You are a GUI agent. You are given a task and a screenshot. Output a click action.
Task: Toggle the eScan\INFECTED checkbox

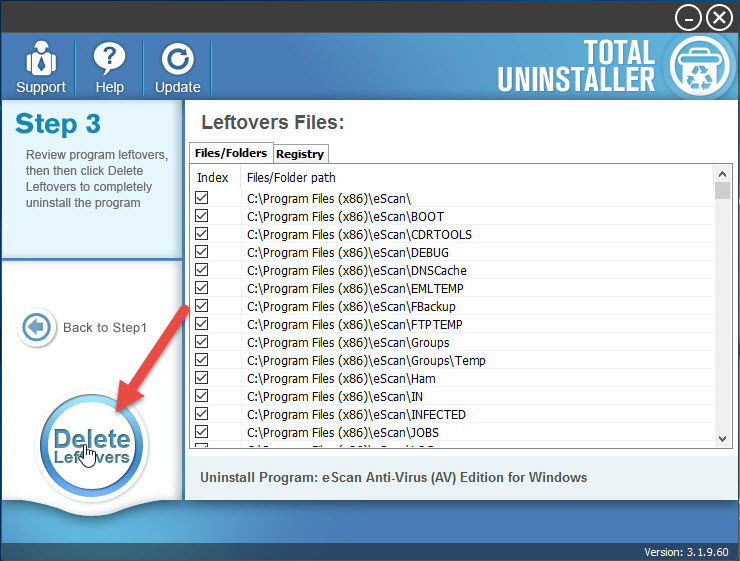pos(202,414)
